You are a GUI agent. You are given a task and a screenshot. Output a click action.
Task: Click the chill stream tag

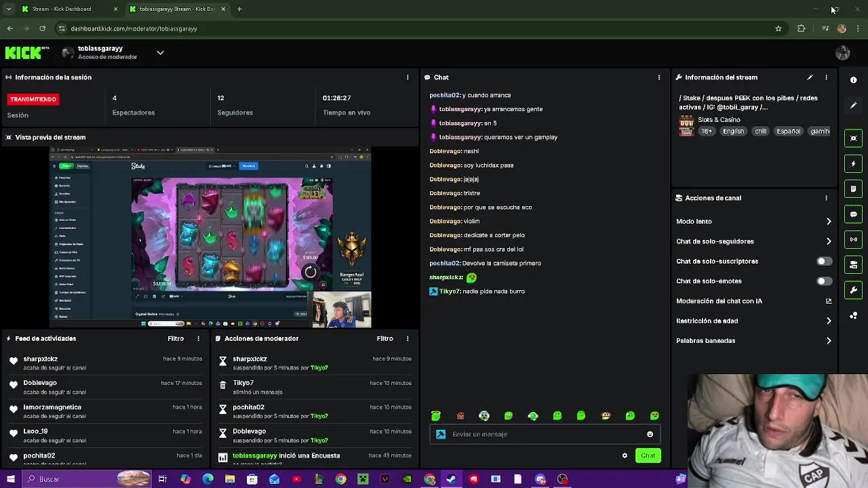pyautogui.click(x=760, y=131)
